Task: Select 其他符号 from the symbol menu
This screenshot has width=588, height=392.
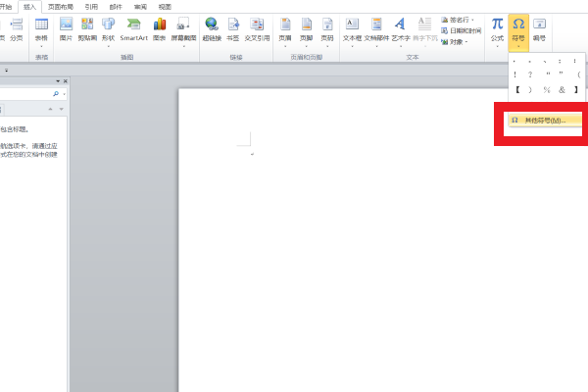Action: (x=545, y=120)
